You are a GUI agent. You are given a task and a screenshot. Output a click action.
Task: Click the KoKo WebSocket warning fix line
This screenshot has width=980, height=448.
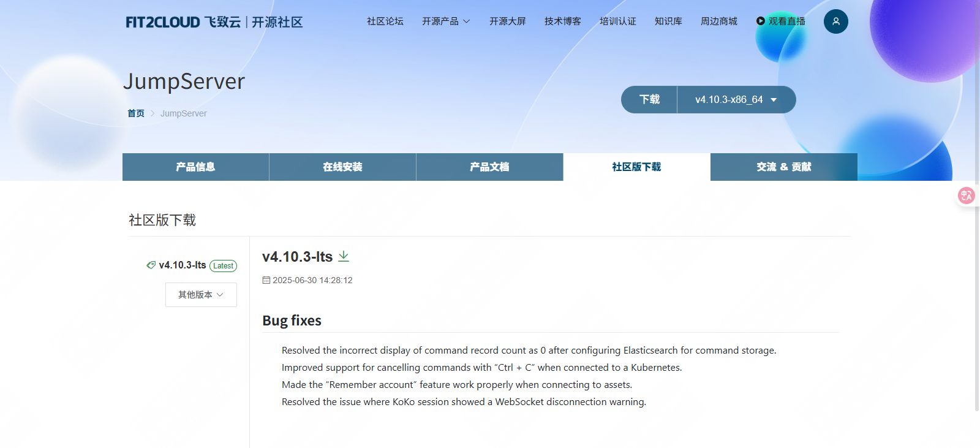pos(464,402)
